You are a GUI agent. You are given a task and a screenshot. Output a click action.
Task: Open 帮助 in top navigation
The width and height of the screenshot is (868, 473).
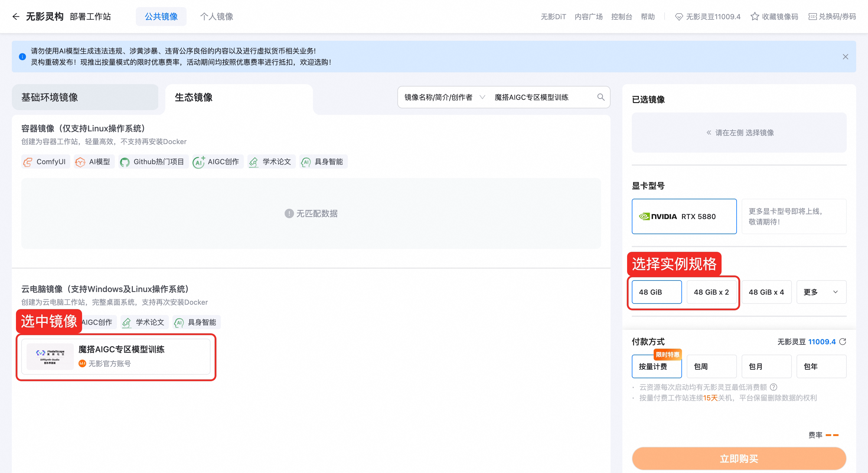click(648, 17)
